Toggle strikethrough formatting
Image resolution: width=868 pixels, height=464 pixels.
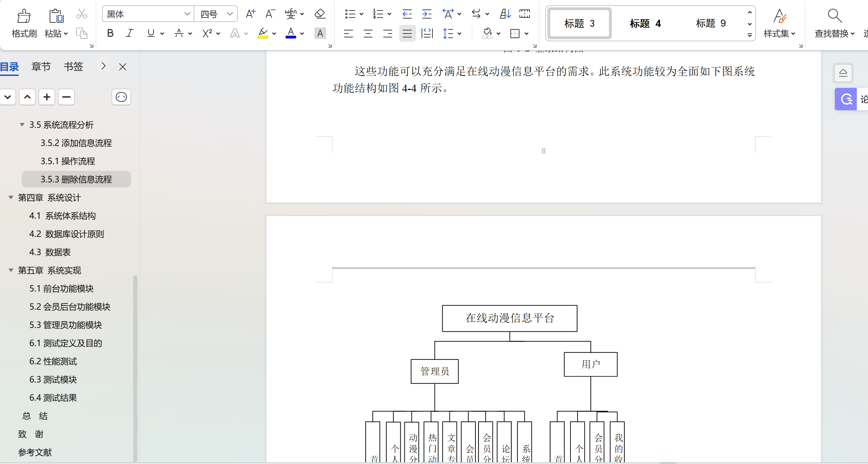pyautogui.click(x=179, y=34)
